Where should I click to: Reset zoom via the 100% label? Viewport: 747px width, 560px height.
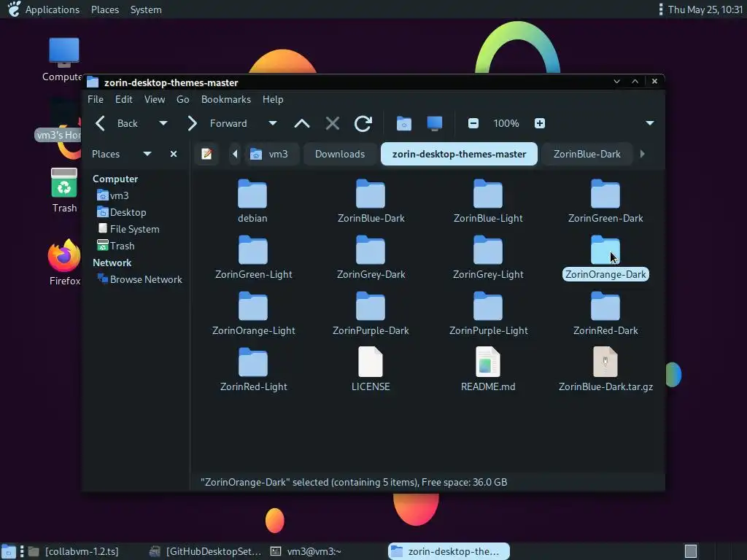tap(506, 123)
